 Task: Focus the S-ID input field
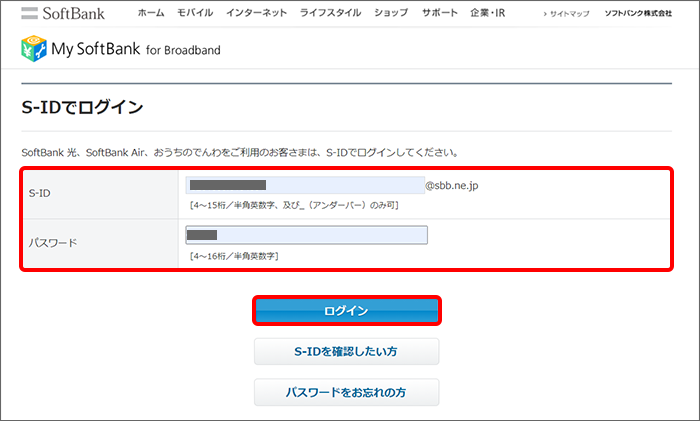pyautogui.click(x=305, y=185)
